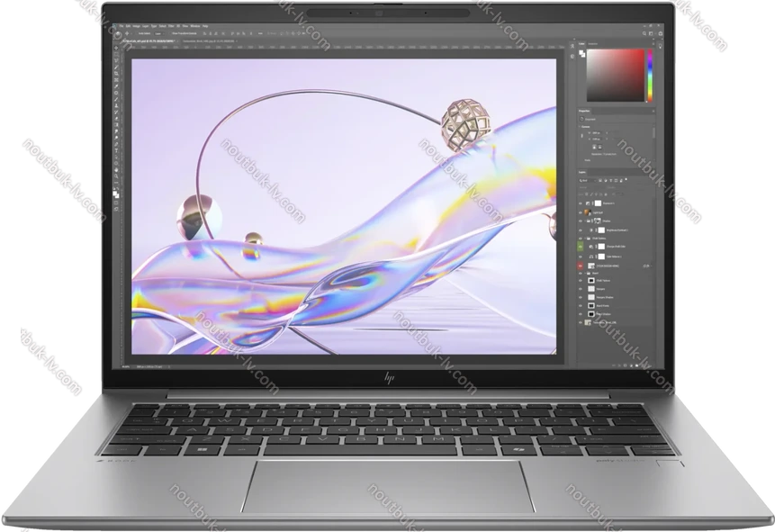Toggle visibility of the top Exposure layer

[x=581, y=205]
